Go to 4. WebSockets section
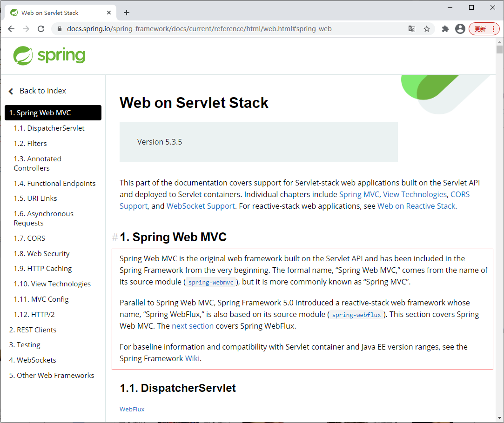This screenshot has width=504, height=423. pyautogui.click(x=33, y=360)
